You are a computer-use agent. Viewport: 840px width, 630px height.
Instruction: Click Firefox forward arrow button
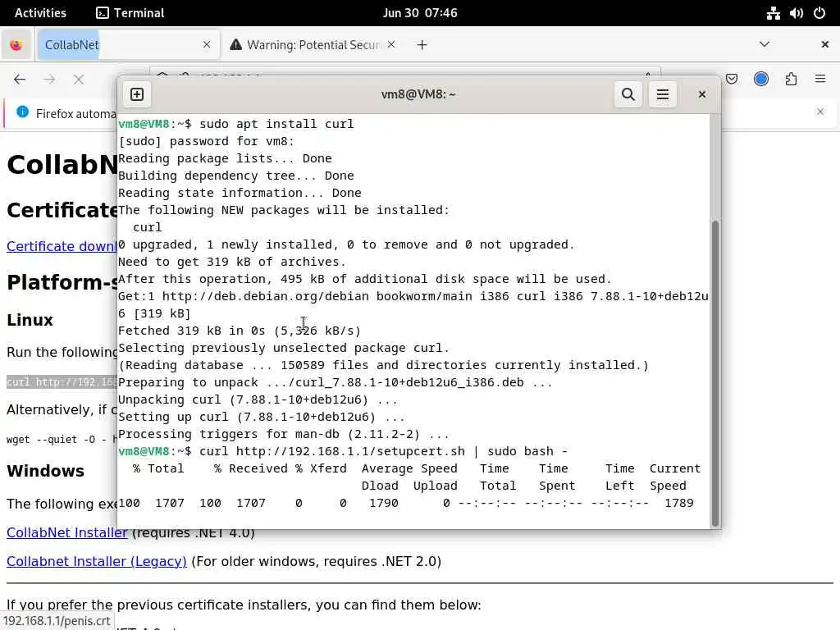[x=49, y=80]
